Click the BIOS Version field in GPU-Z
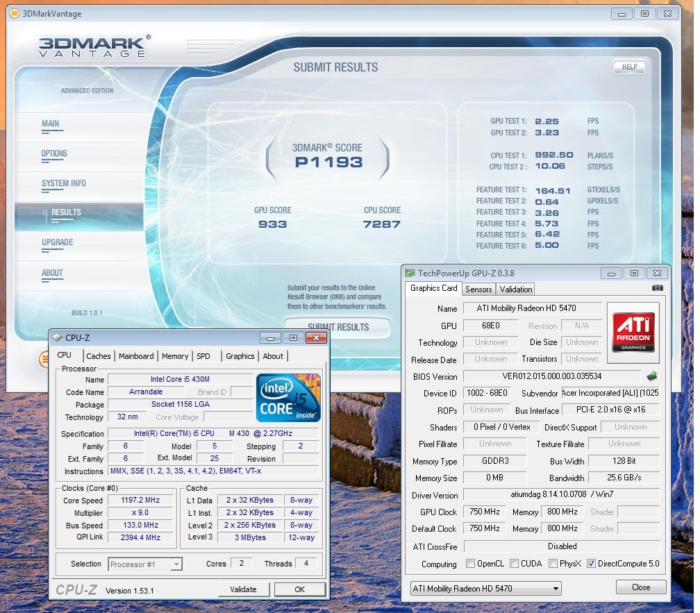Image resolution: width=700 pixels, height=613 pixels. 552,376
